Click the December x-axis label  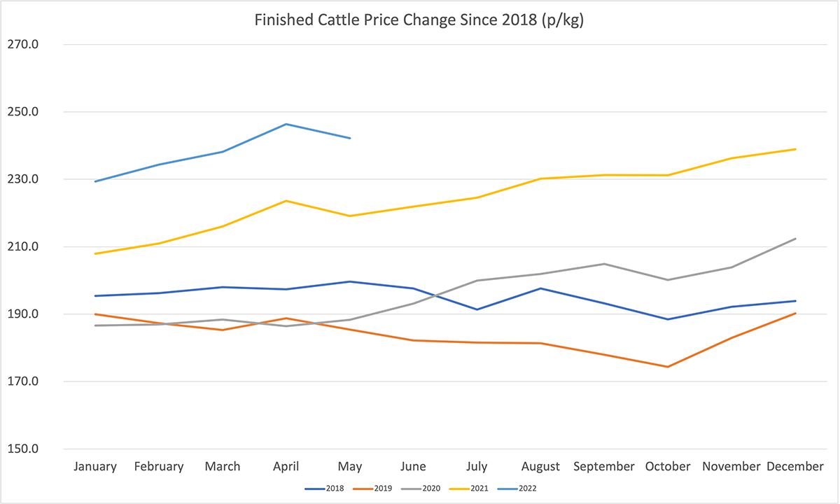794,467
